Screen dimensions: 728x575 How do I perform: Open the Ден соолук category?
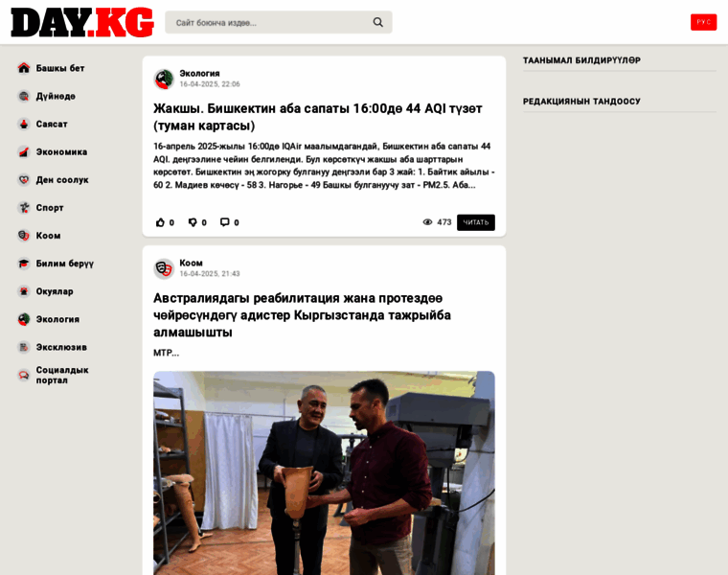[62, 180]
